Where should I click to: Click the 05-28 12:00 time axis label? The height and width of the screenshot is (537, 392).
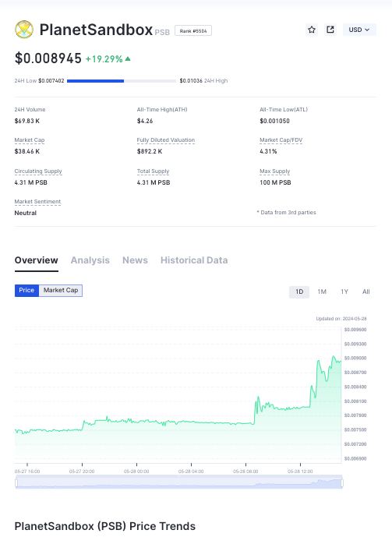pos(300,472)
